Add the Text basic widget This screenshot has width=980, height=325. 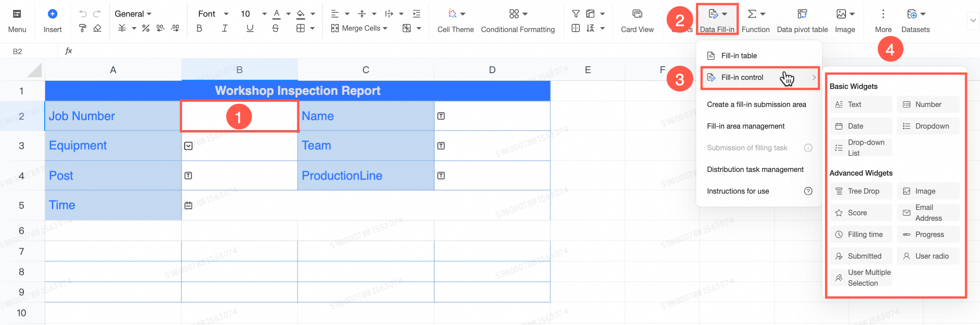tap(861, 104)
